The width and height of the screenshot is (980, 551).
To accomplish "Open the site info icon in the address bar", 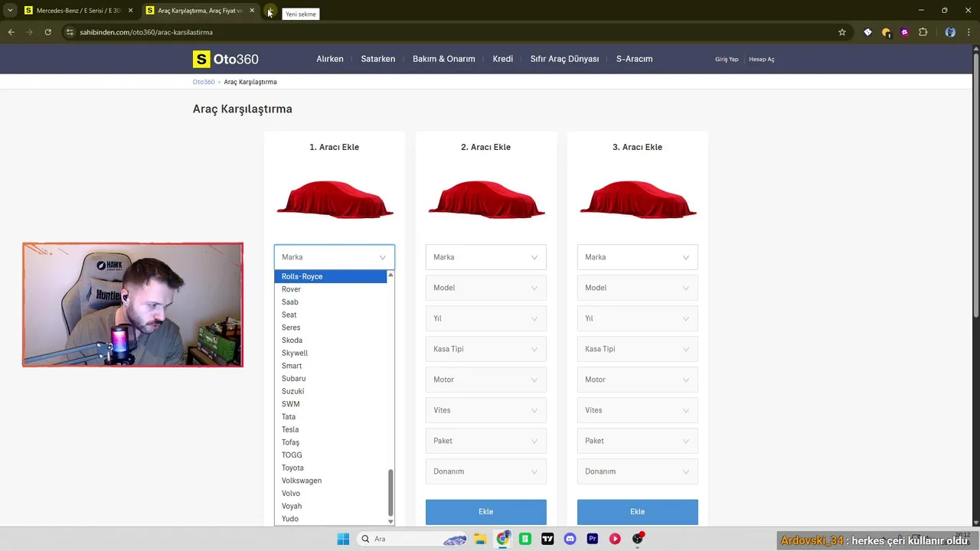I will [69, 32].
